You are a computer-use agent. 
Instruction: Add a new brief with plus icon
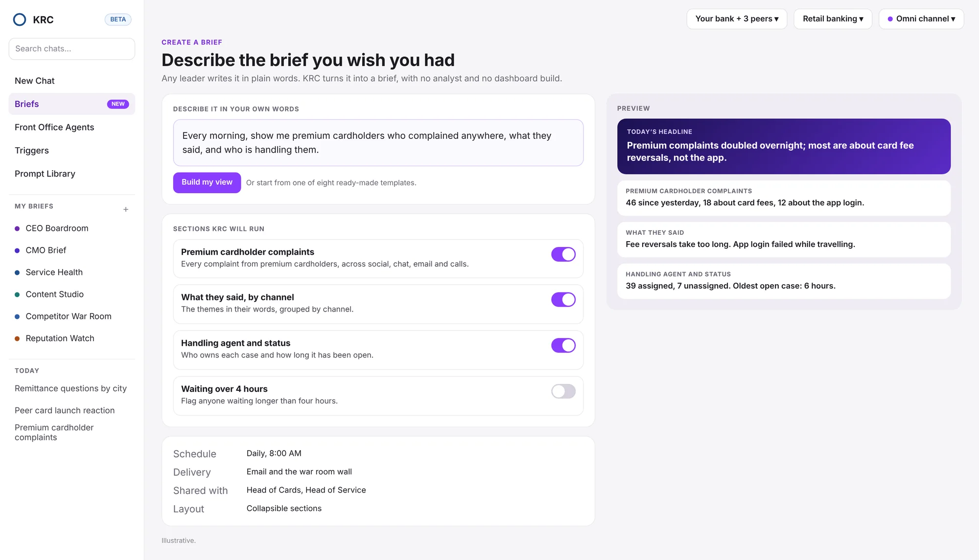(126, 209)
